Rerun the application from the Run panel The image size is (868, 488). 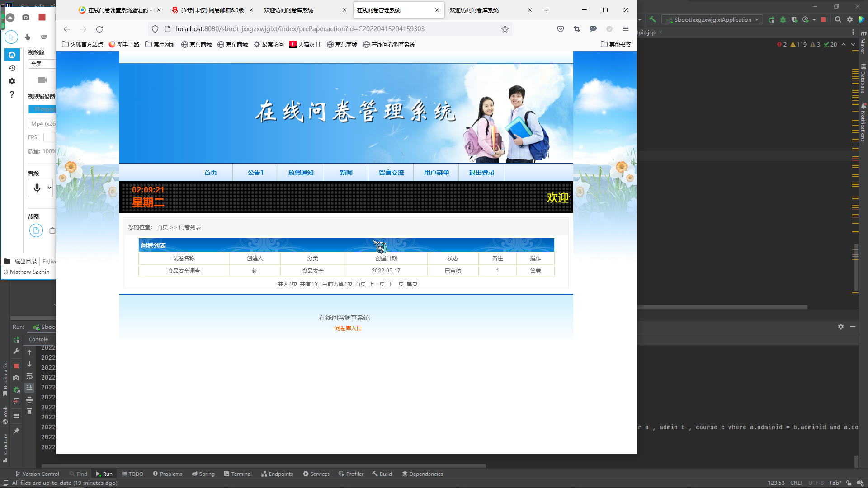click(x=16, y=339)
